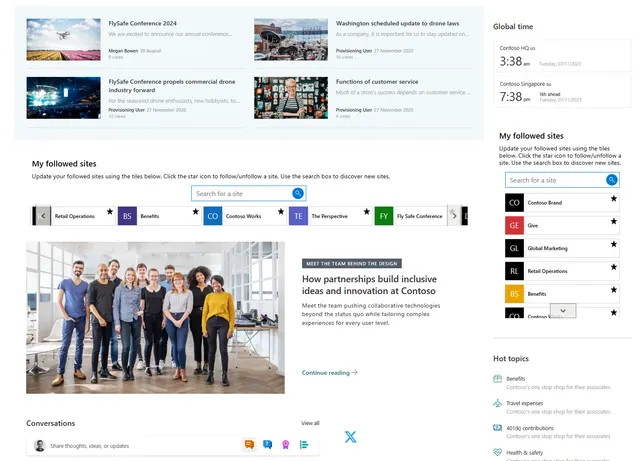Open 401(k) contributions hot topic
The width and height of the screenshot is (640, 461).
pyautogui.click(x=530, y=428)
